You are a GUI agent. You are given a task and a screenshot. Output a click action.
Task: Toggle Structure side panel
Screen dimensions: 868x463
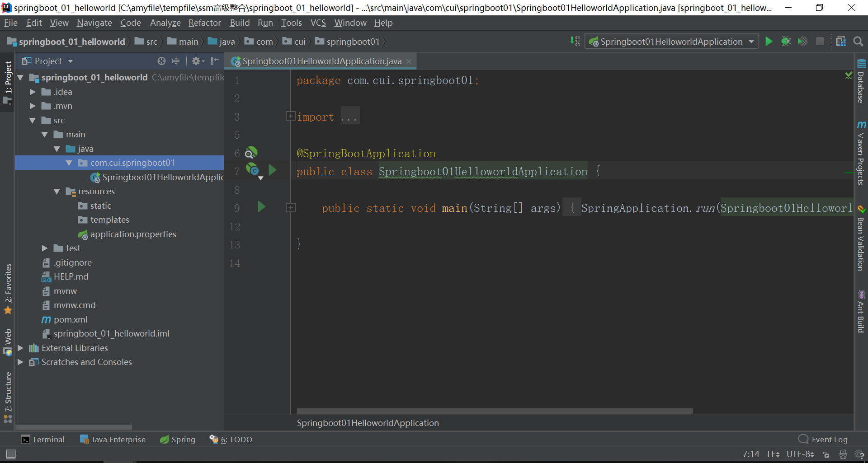(8, 397)
